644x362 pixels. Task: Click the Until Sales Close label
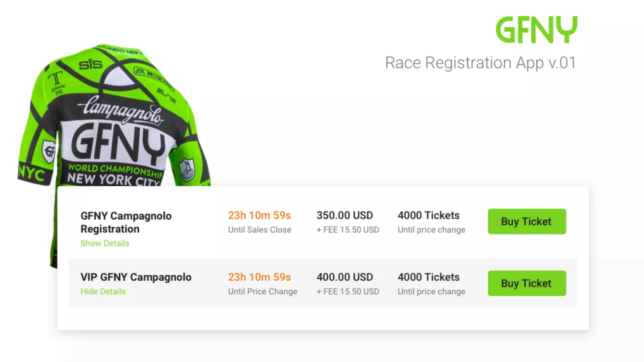pyautogui.click(x=260, y=230)
